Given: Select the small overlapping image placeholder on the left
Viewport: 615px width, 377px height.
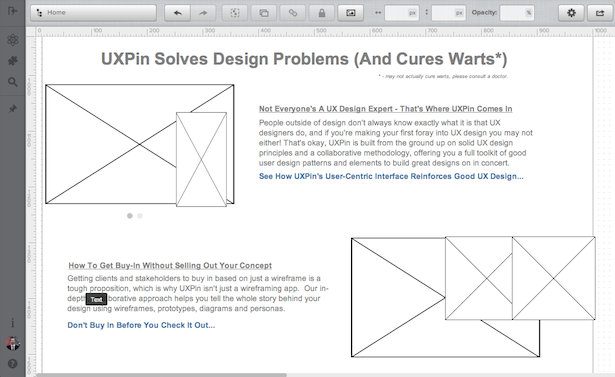Looking at the screenshot, I should click(201, 159).
